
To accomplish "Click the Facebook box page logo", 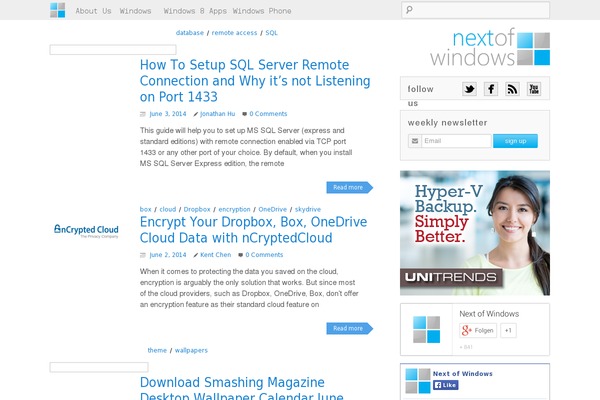I will [418, 381].
